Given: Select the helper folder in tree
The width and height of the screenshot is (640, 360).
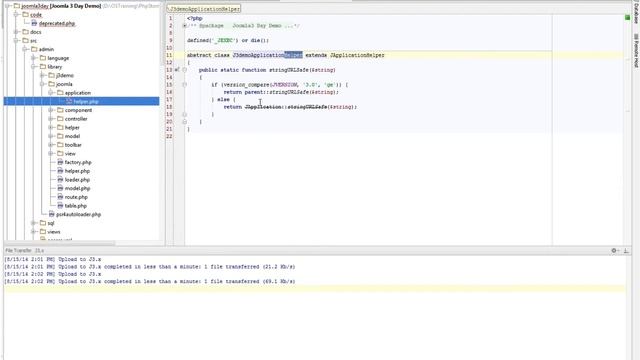Looking at the screenshot, I should (72, 127).
